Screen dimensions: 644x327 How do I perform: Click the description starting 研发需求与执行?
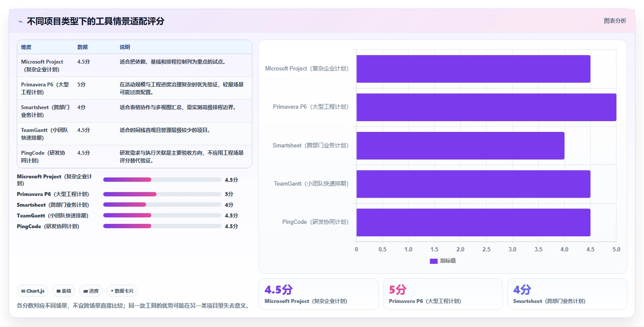pyautogui.click(x=182, y=156)
